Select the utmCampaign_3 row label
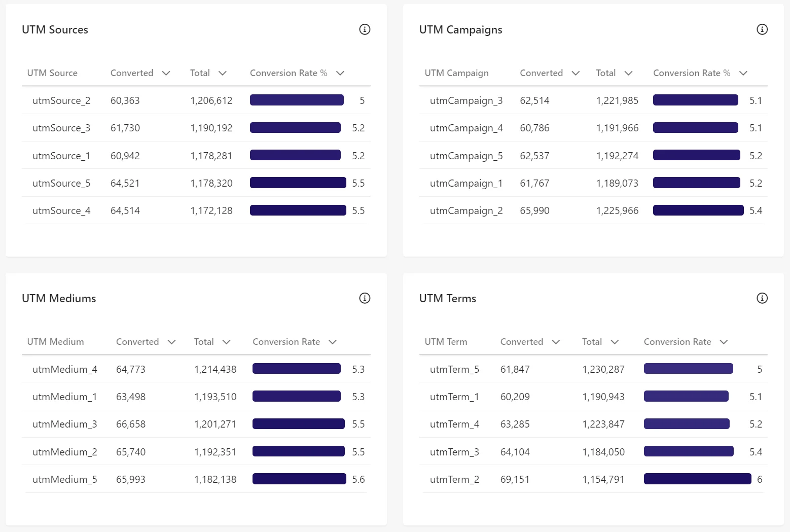 tap(466, 100)
